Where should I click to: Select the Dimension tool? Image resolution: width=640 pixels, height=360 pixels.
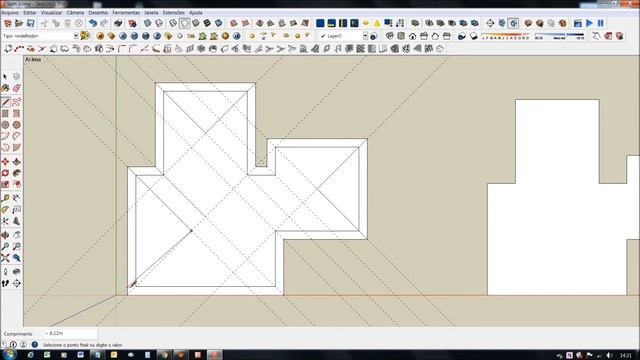[x=16, y=198]
